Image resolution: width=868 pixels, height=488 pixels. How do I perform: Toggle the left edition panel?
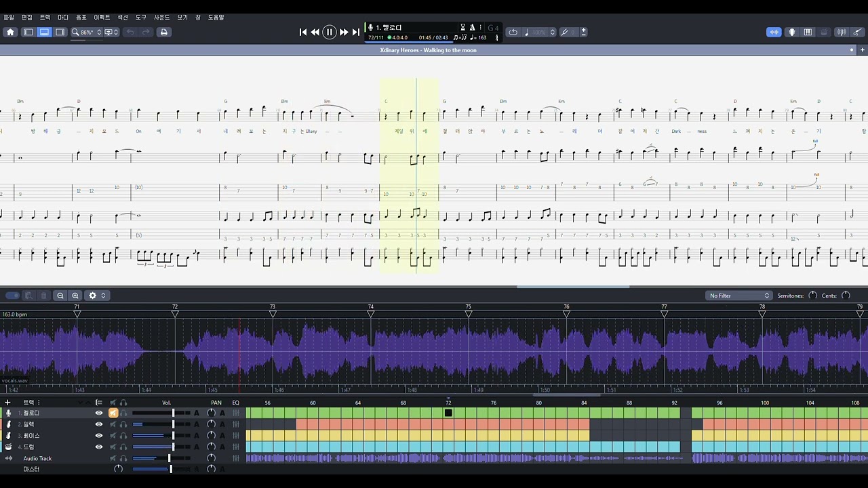[x=28, y=32]
